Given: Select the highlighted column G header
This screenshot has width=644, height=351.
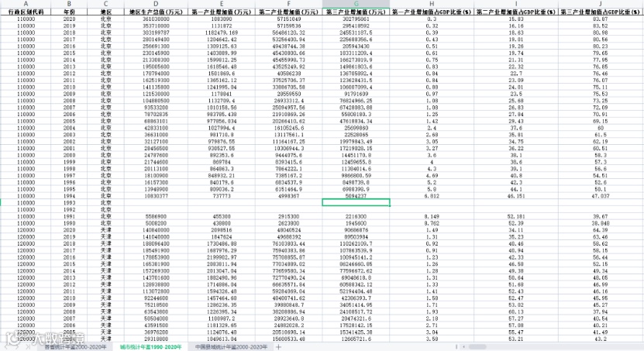Looking at the screenshot, I should point(356,4).
